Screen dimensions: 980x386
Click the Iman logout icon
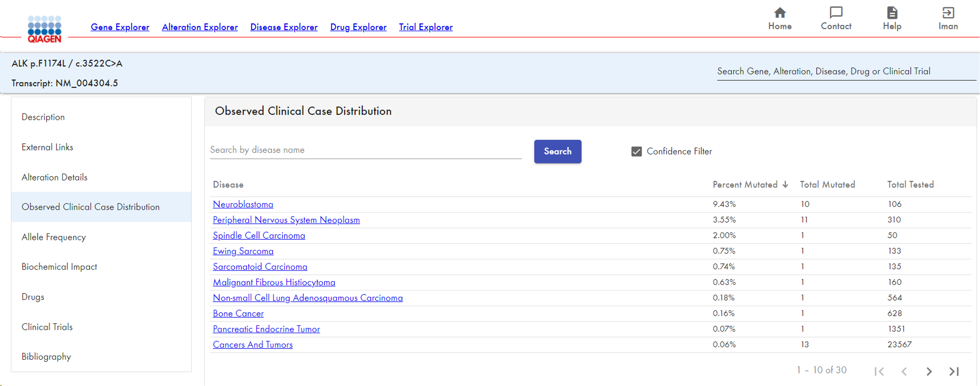tap(948, 13)
